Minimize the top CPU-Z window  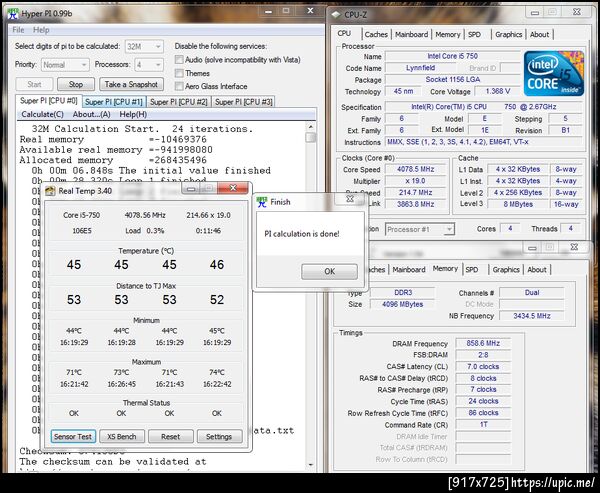tap(535, 13)
